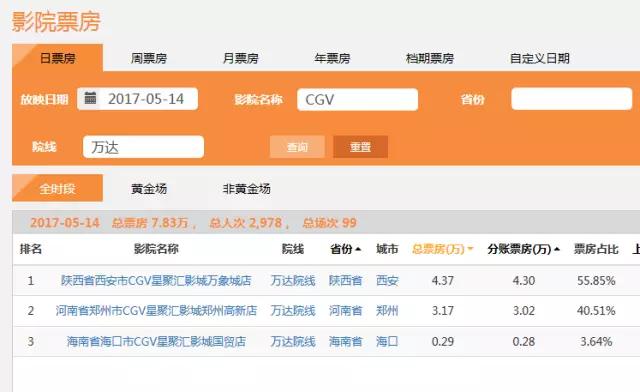Click the 海口 city link

pyautogui.click(x=387, y=341)
